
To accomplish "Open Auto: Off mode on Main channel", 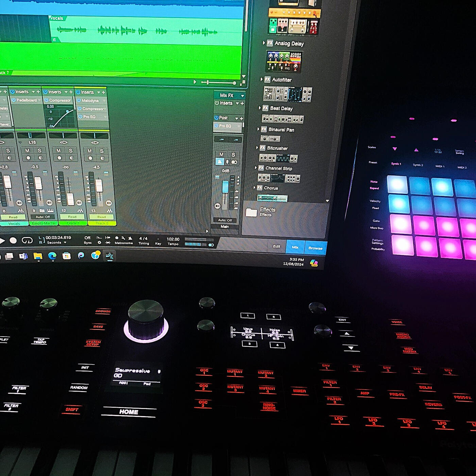I will [225, 220].
